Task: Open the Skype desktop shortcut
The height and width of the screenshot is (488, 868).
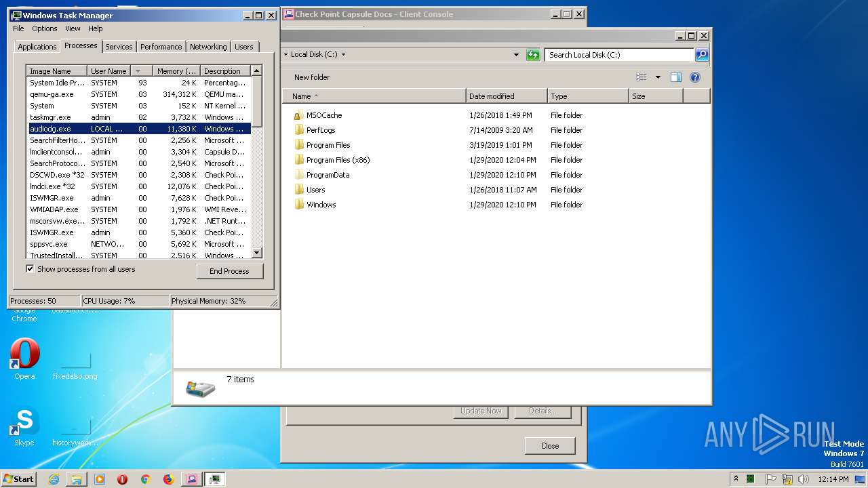Action: pos(24,426)
